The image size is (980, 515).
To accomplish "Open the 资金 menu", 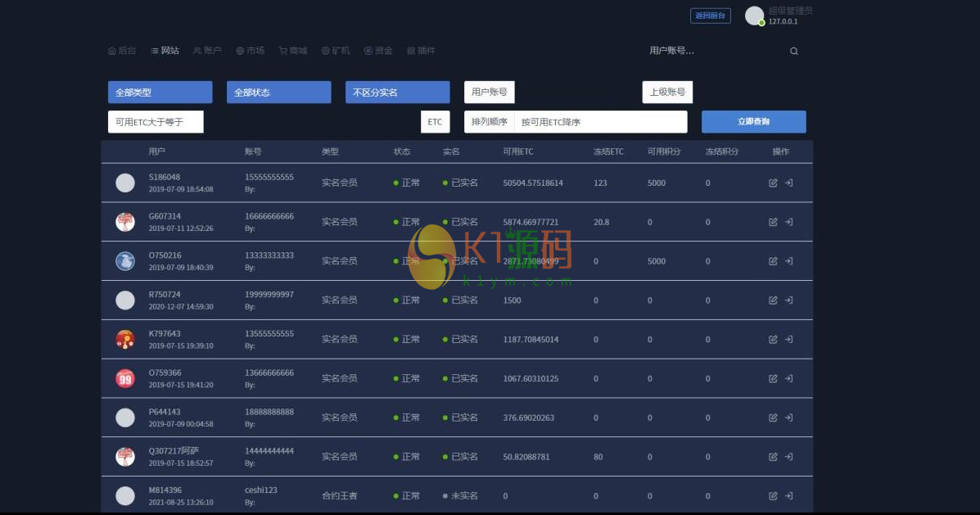I will point(378,51).
